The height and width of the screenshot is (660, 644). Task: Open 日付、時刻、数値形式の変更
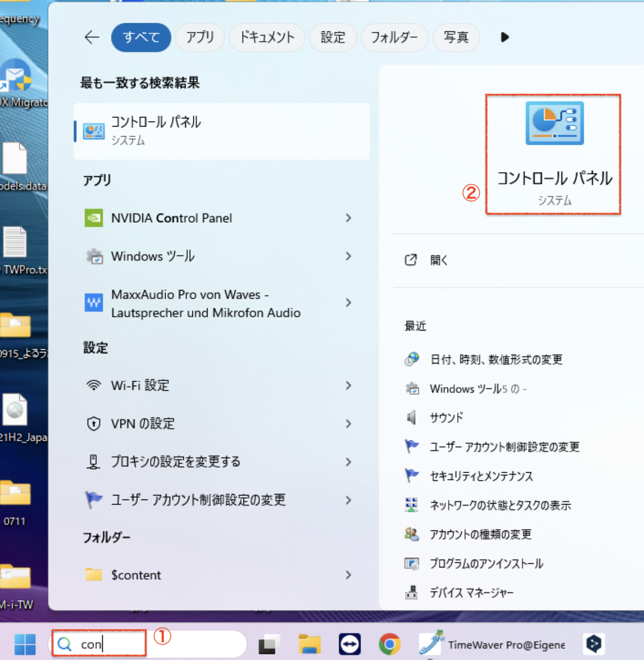pos(496,359)
